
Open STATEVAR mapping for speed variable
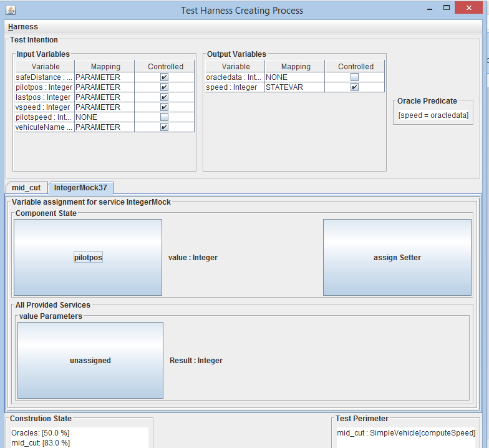295,87
